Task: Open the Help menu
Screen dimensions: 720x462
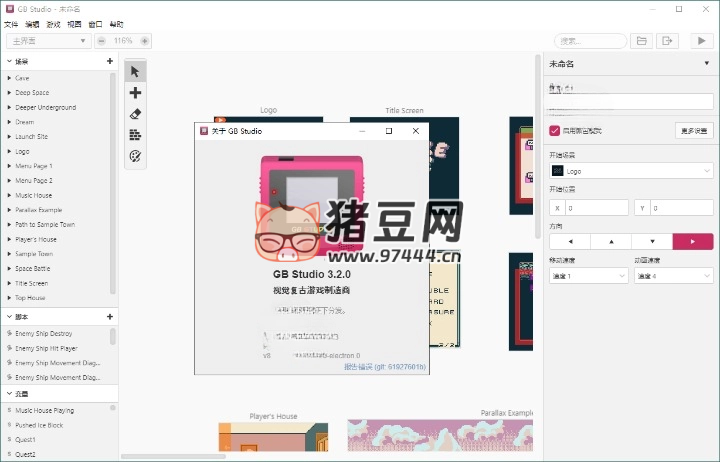Action: click(117, 24)
